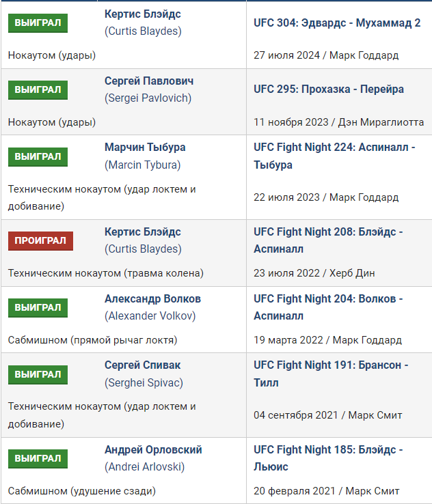Click the ВЫИГРАЛ badge beside Александр Волков
Image resolution: width=432 pixels, height=504 pixels.
tap(38, 308)
